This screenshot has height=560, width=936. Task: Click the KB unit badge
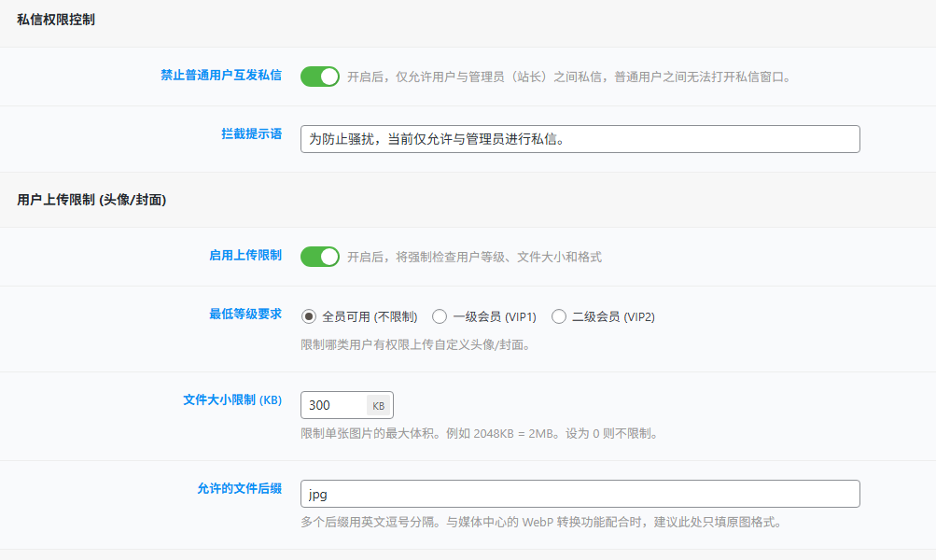click(378, 405)
